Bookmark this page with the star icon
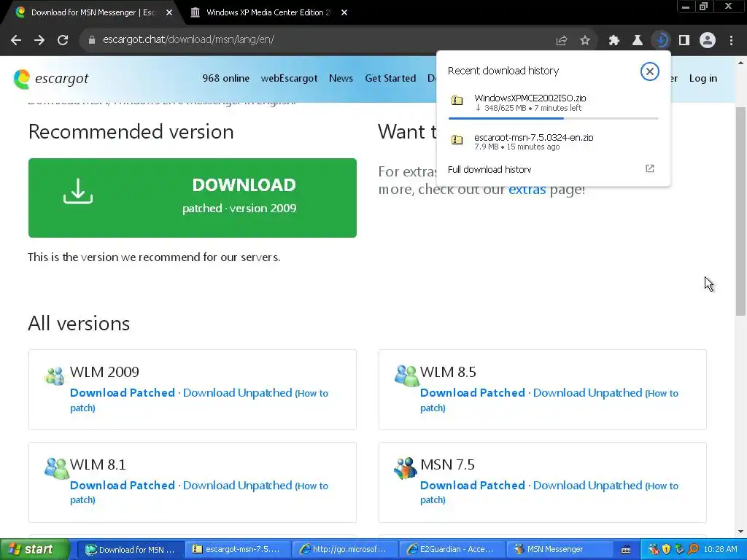This screenshot has width=747, height=560. pos(585,41)
